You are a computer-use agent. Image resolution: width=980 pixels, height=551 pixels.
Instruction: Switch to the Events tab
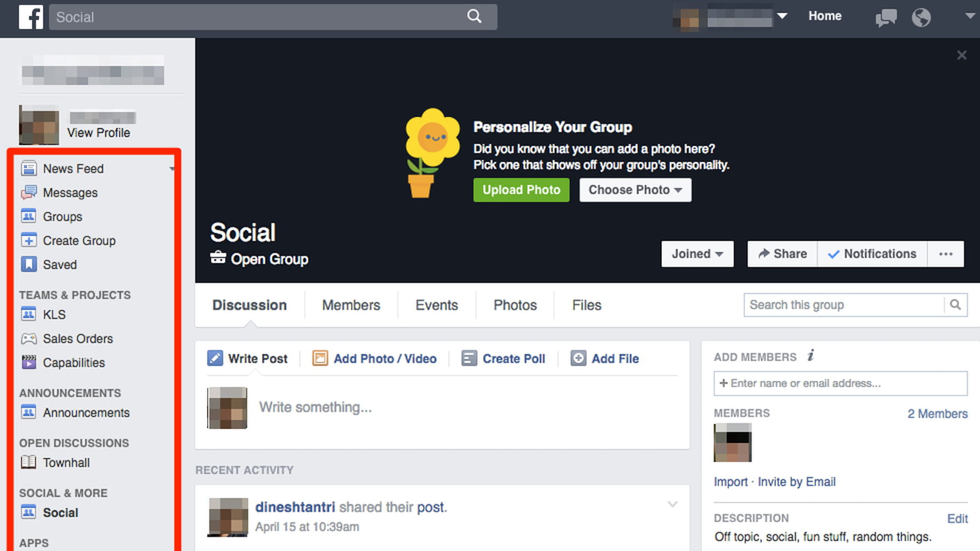click(437, 305)
